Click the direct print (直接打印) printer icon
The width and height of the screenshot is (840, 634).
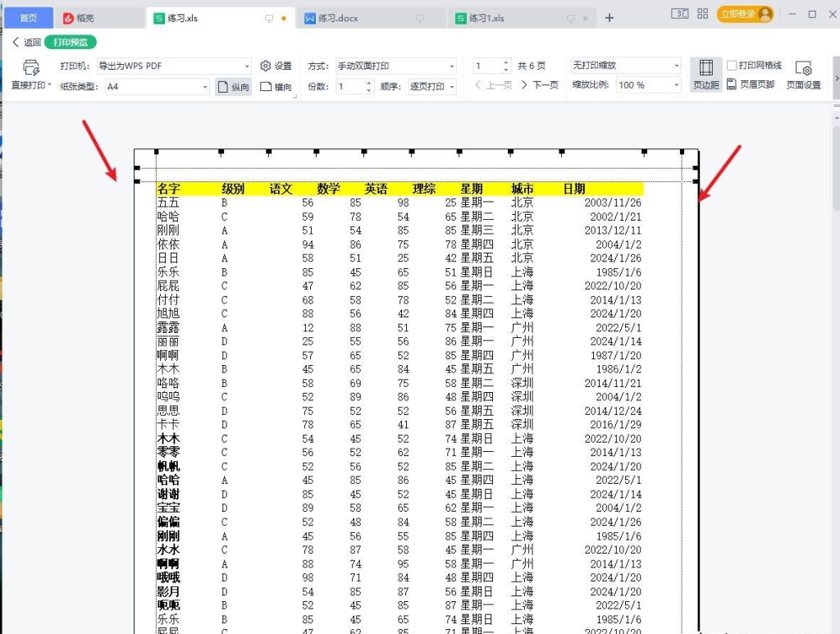(30, 68)
